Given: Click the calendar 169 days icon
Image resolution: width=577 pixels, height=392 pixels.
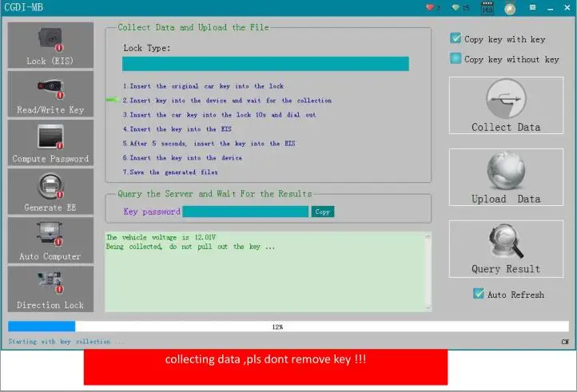Looking at the screenshot, I should point(487,8).
